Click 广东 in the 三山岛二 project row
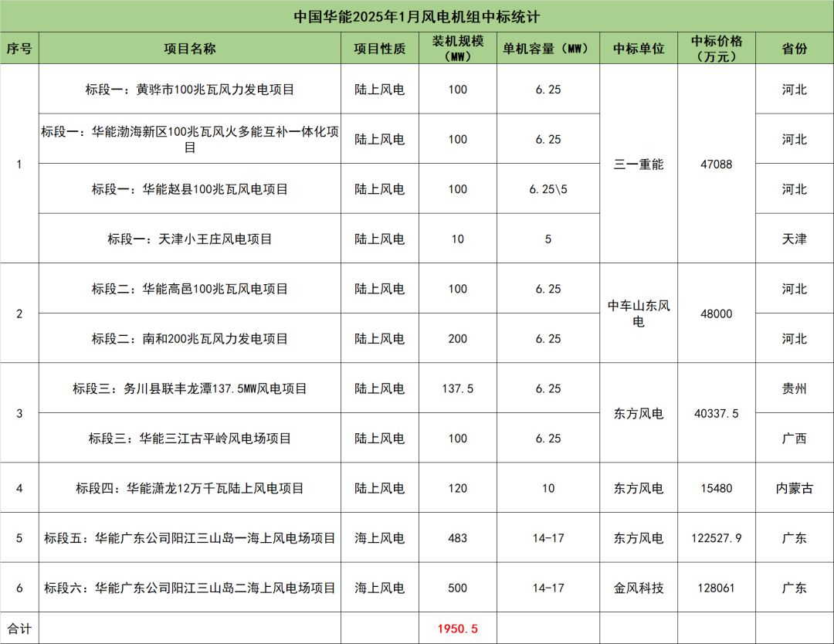834x644 pixels. [x=795, y=588]
